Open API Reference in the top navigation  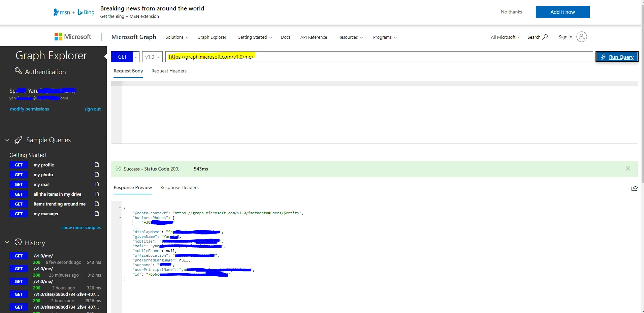(x=314, y=37)
